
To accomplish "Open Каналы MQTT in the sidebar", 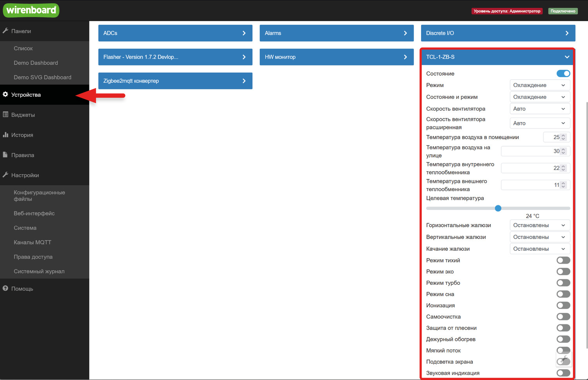I will [x=33, y=242].
